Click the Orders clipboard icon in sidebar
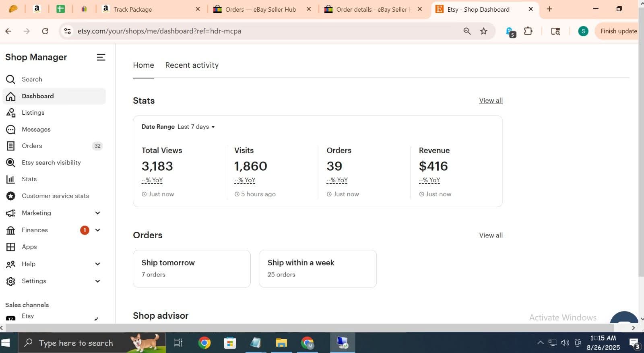Screen dimensions: 644x353 point(11,146)
